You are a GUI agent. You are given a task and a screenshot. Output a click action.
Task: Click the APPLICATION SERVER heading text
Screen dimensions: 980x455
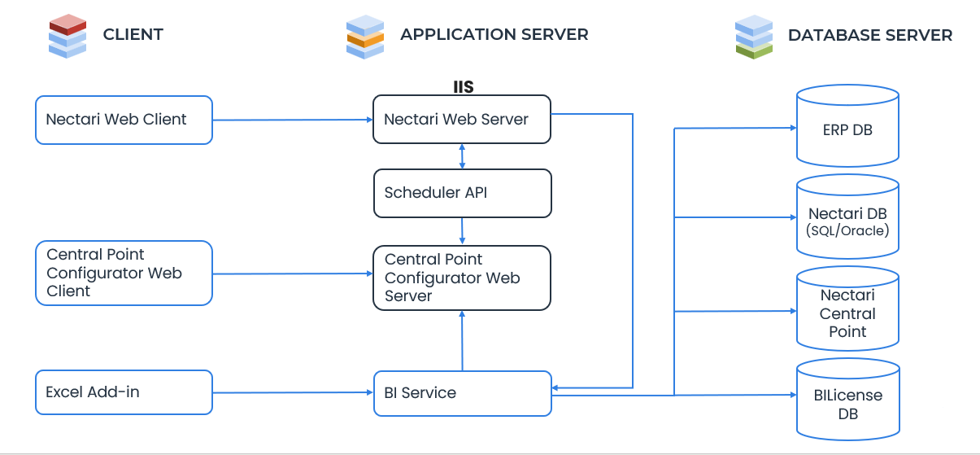pyautogui.click(x=494, y=35)
